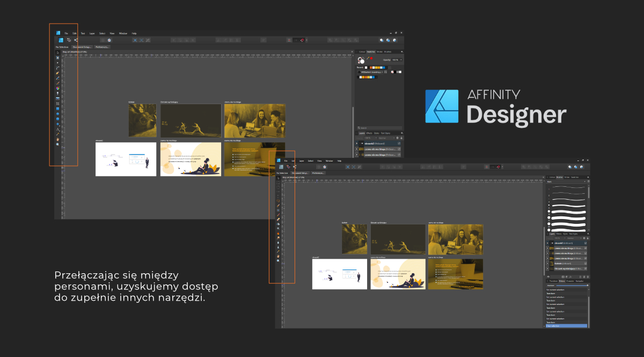Image resolution: width=644 pixels, height=357 pixels.
Task: Select the Ellipse tool in upper window
Action: pos(57,114)
